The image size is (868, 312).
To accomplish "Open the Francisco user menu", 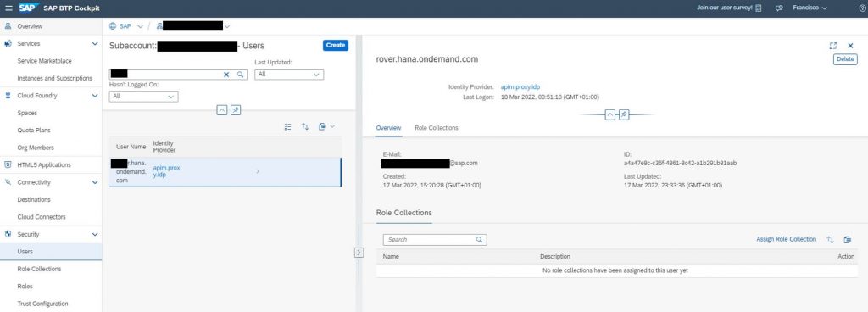I will point(810,8).
